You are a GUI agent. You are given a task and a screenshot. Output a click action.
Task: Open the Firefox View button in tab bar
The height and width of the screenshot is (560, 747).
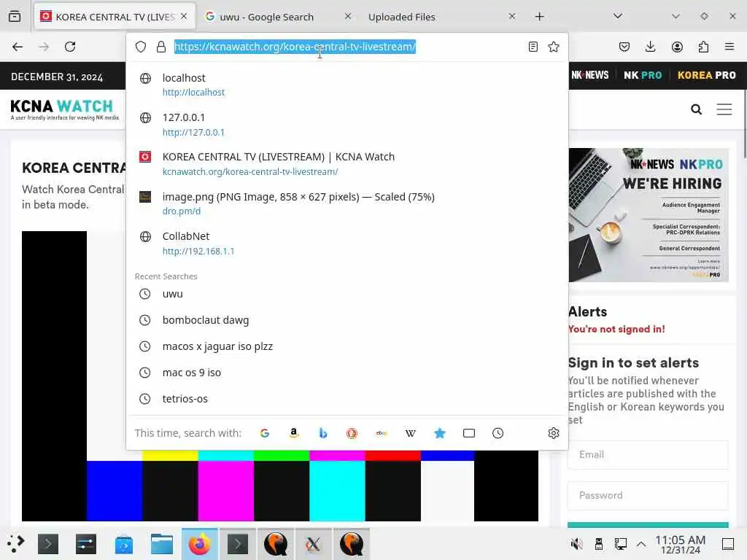15,16
